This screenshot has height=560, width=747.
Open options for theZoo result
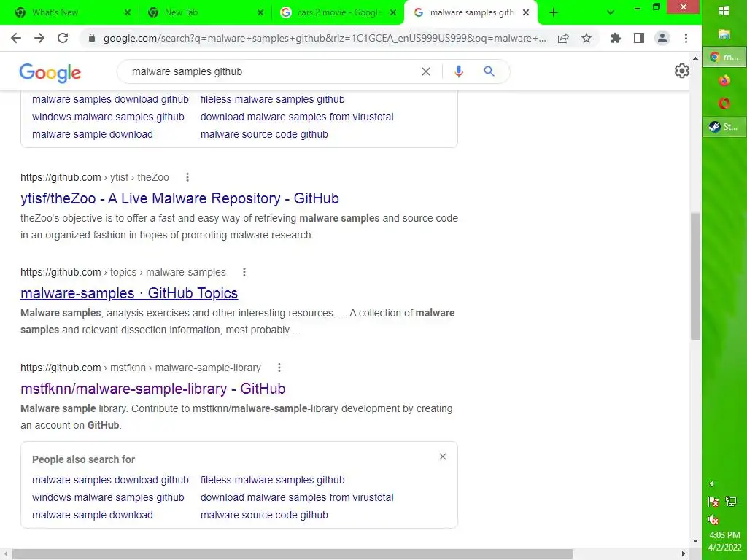coord(187,177)
